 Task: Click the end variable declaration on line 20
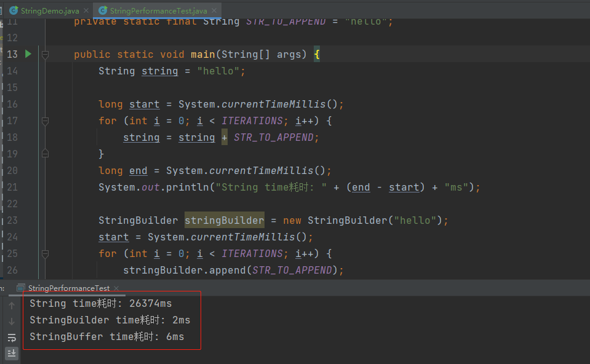point(138,171)
